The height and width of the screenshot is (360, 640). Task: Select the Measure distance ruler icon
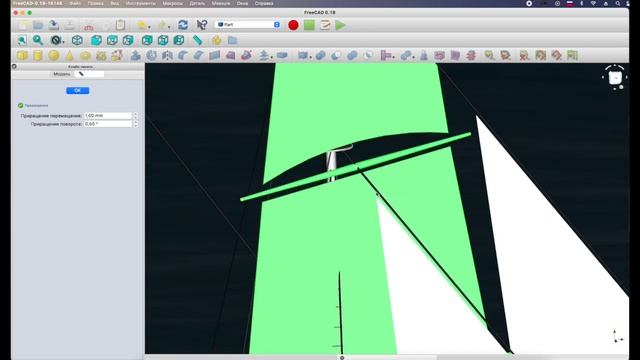coord(198,40)
